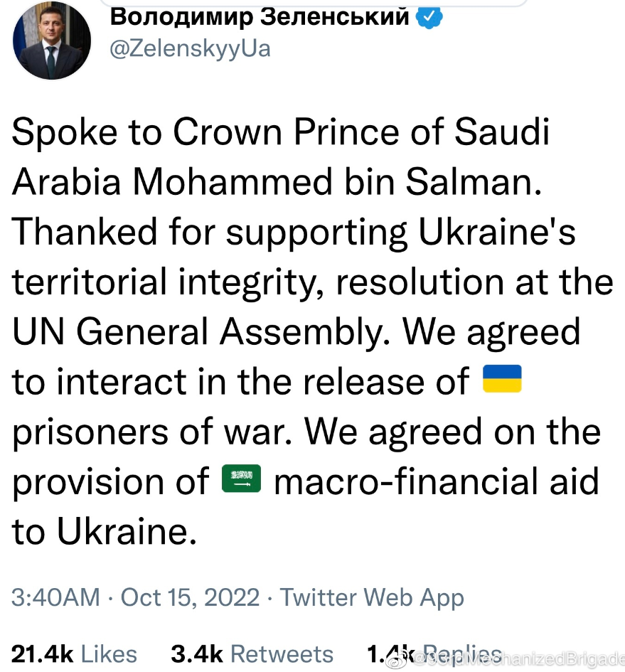Click the @ZelenskyyUa handle
Viewport: 625px width, 672px height.
[x=191, y=49]
